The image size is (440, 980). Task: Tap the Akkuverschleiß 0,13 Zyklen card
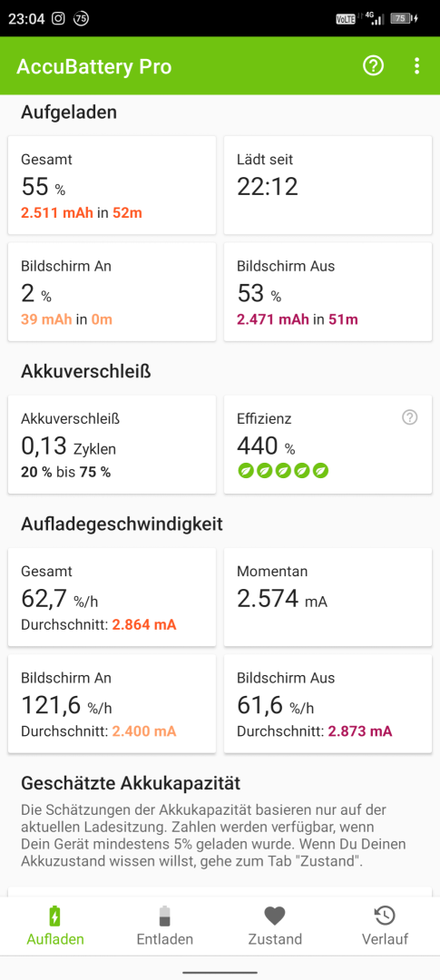(x=112, y=445)
